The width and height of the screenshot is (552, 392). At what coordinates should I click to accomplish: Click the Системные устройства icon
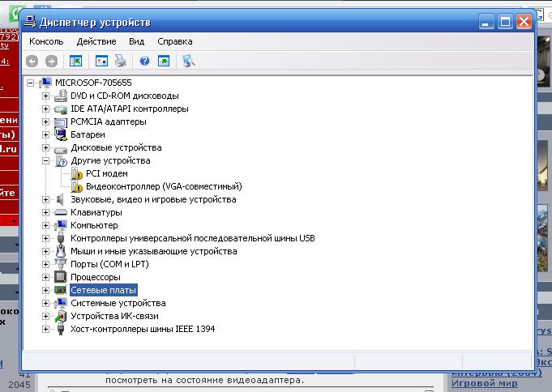click(x=61, y=304)
